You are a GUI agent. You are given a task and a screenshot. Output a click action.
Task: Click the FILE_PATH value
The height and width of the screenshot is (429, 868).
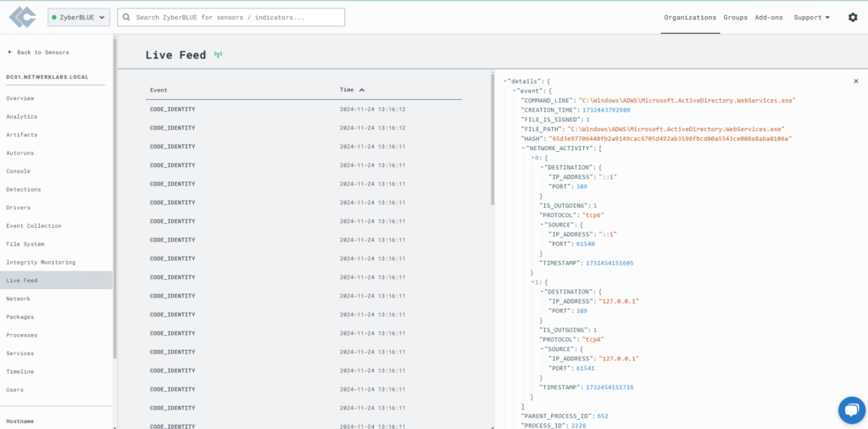click(x=676, y=129)
